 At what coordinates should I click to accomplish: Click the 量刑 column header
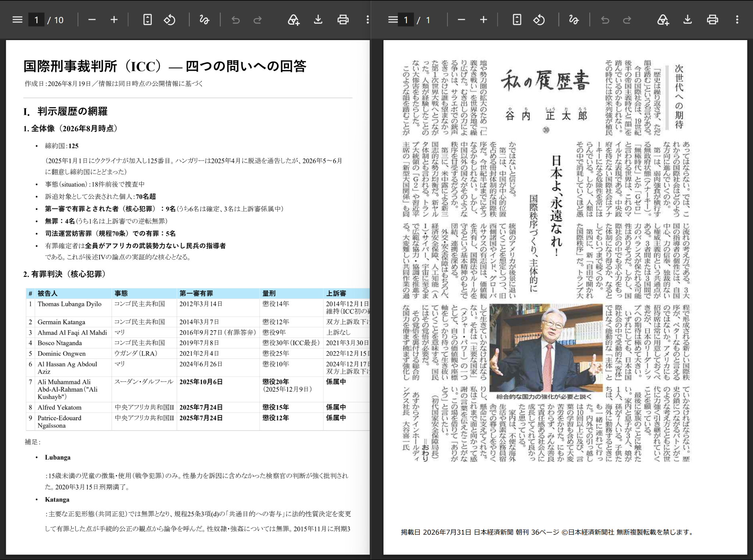coord(291,293)
